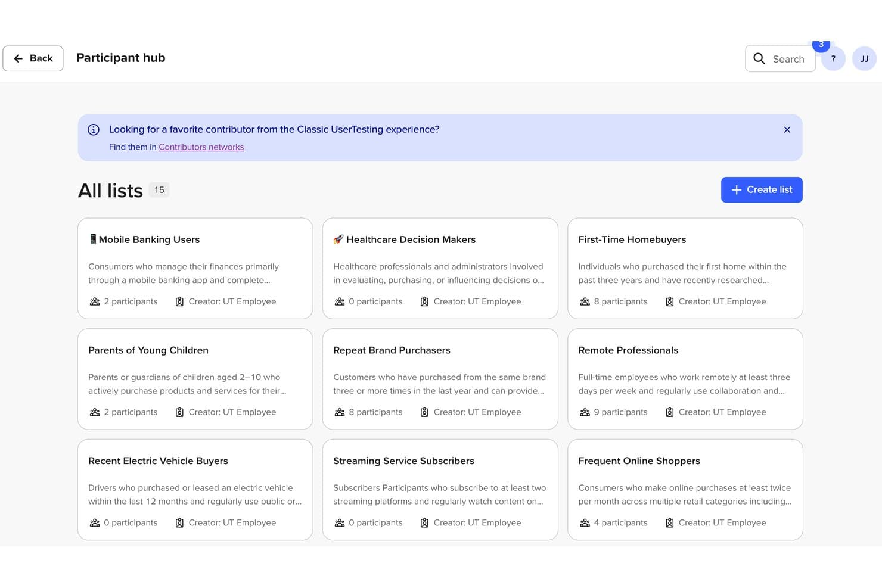882x588 pixels.
Task: Click the magnifying glass search icon
Action: (759, 58)
